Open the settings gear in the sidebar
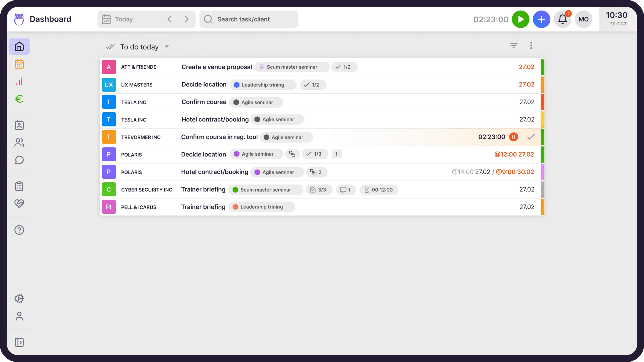 click(x=19, y=298)
